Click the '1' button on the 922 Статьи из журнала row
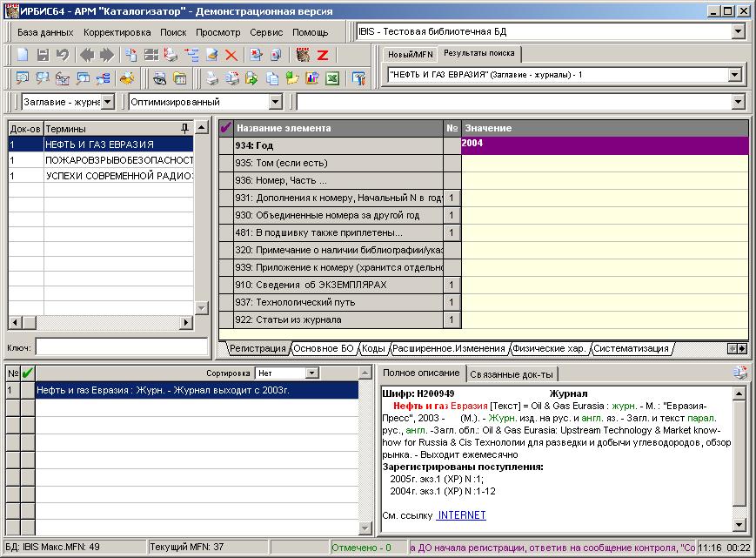The image size is (756, 558). pos(452,319)
